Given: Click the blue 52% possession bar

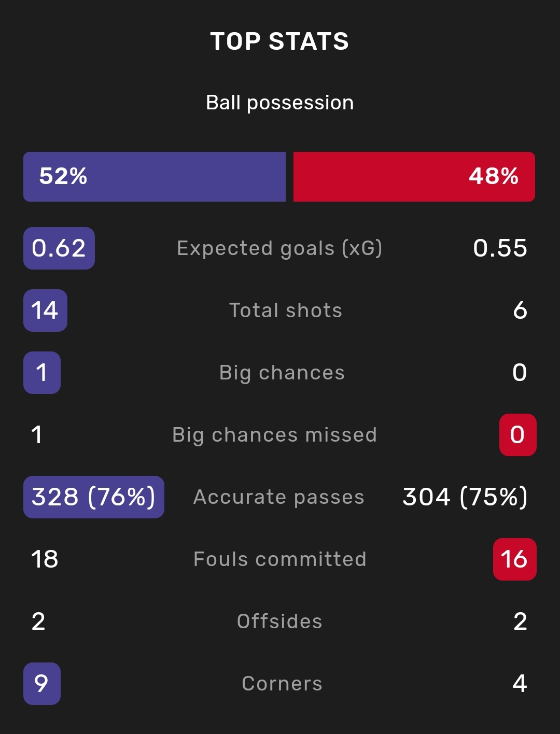Looking at the screenshot, I should (x=155, y=176).
